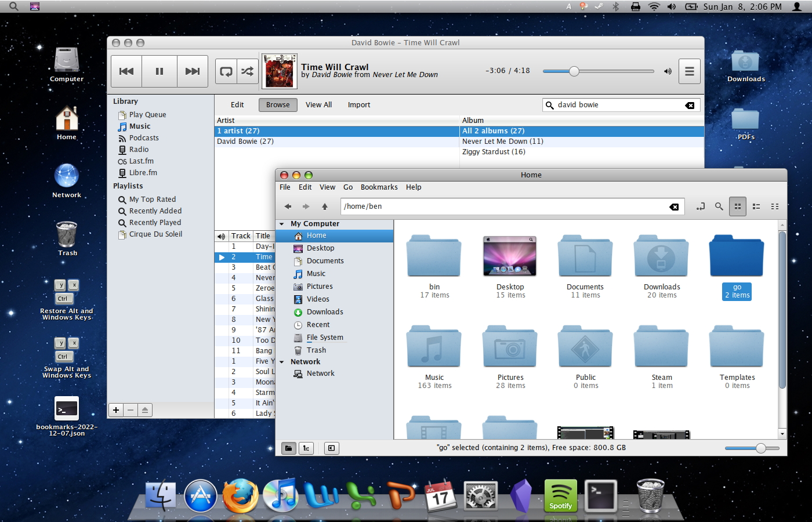The height and width of the screenshot is (522, 812).
Task: Adjust menu bar volume icon
Action: tap(672, 7)
